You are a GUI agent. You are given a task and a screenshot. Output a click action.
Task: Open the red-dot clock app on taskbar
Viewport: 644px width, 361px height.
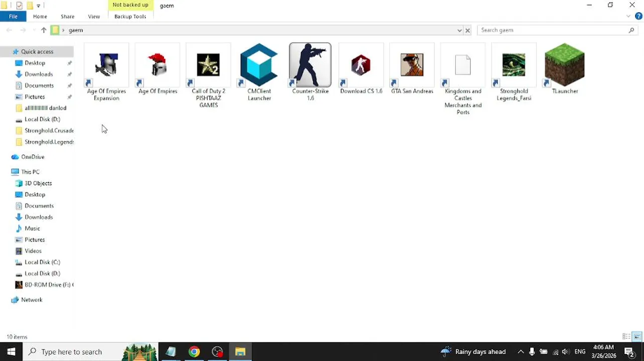coord(217,351)
